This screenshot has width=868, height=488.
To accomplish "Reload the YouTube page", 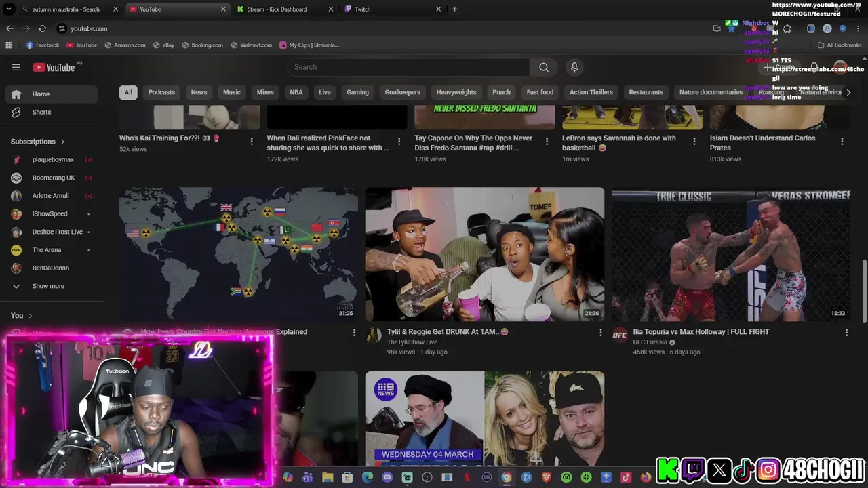I will click(x=42, y=28).
